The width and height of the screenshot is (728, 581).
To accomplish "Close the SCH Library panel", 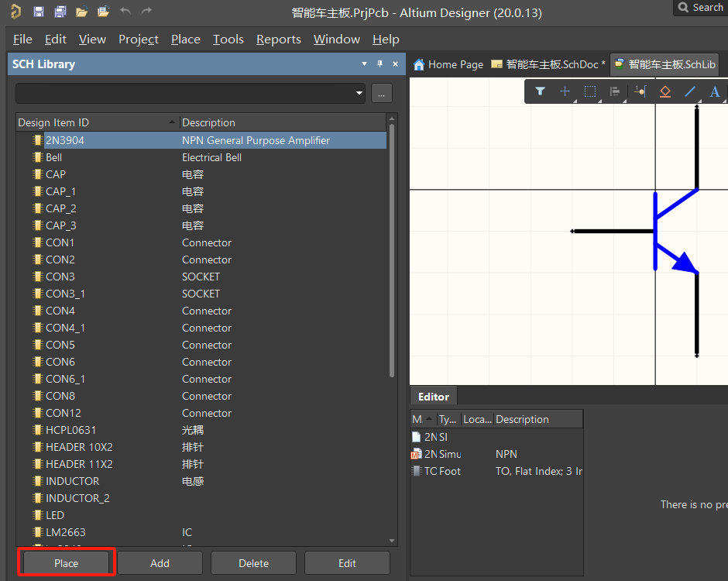I will [x=395, y=64].
